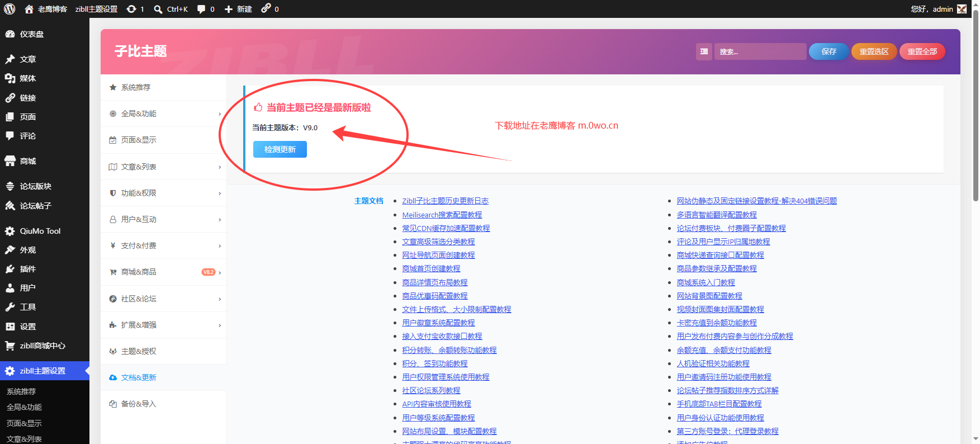Click the zibll商城中心 cart icon
The image size is (980, 444).
(10, 346)
